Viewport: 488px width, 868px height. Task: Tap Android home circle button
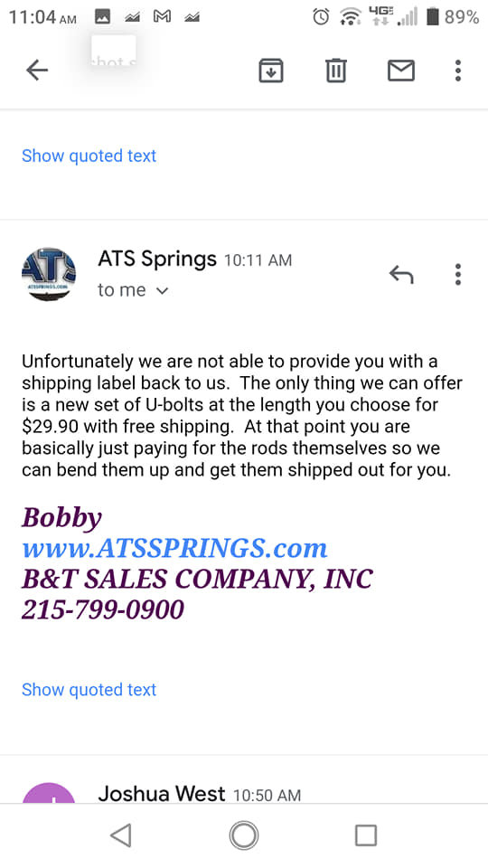pyautogui.click(x=244, y=835)
